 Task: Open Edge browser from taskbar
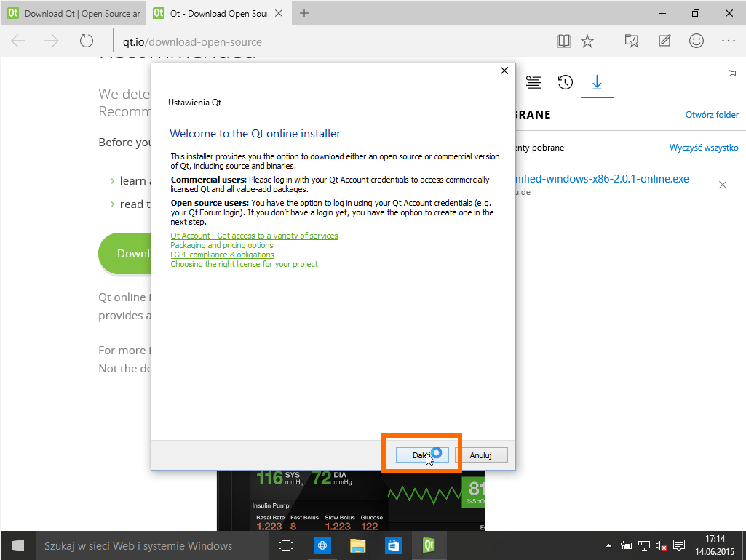click(322, 545)
